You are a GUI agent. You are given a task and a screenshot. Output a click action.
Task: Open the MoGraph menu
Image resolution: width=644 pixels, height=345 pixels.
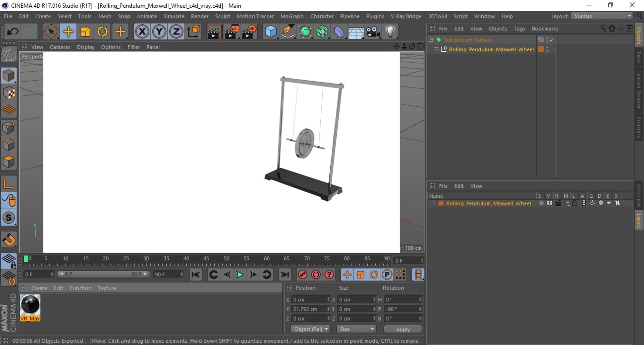click(292, 16)
